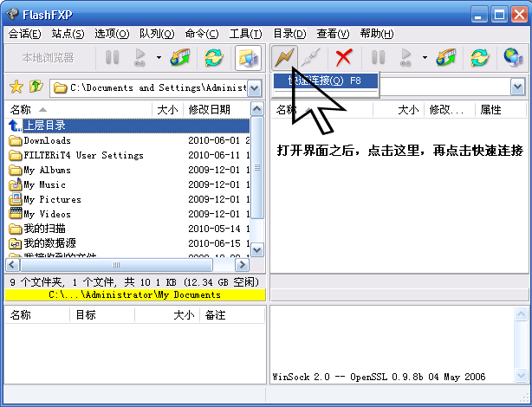The height and width of the screenshot is (407, 532).
Task: Open the 会话(E) menu
Action: click(x=24, y=34)
